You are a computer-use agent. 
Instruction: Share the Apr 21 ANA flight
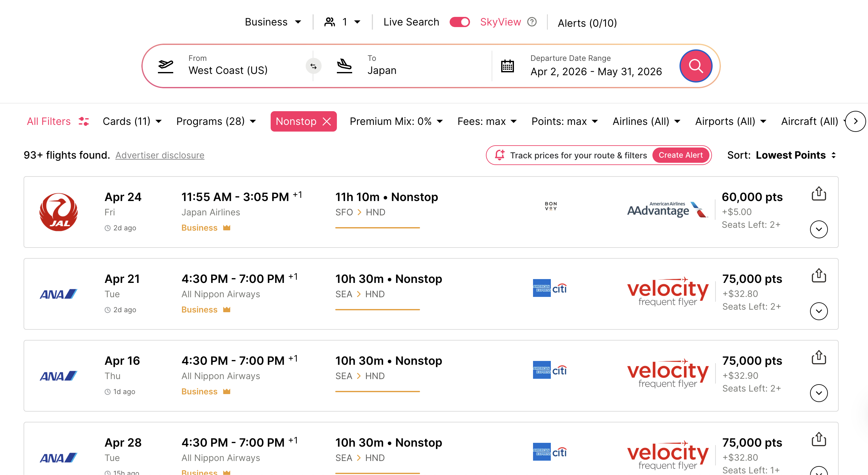pyautogui.click(x=818, y=276)
